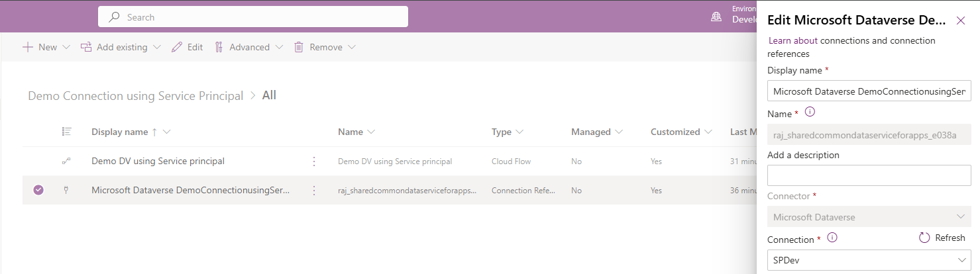Viewport: 980px width, 274px height.
Task: Close the Edit Microsoft Dataverse panel
Action: point(960,21)
